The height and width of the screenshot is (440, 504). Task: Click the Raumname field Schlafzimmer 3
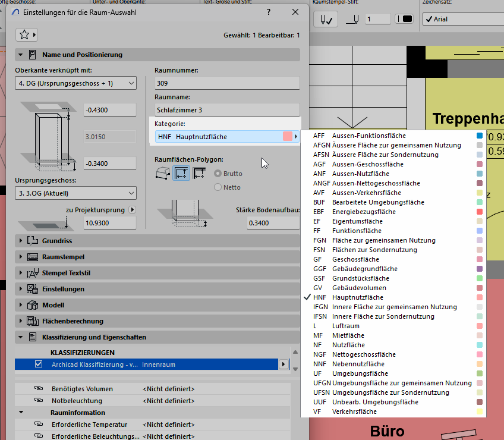pos(226,110)
